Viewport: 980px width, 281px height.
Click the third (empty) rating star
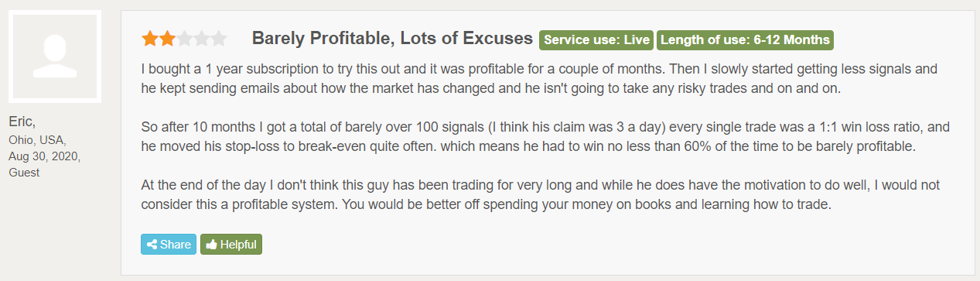(x=184, y=38)
